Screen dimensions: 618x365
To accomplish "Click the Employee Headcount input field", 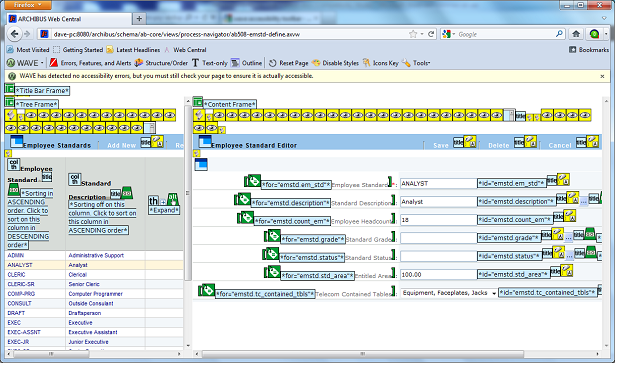I will [x=438, y=220].
